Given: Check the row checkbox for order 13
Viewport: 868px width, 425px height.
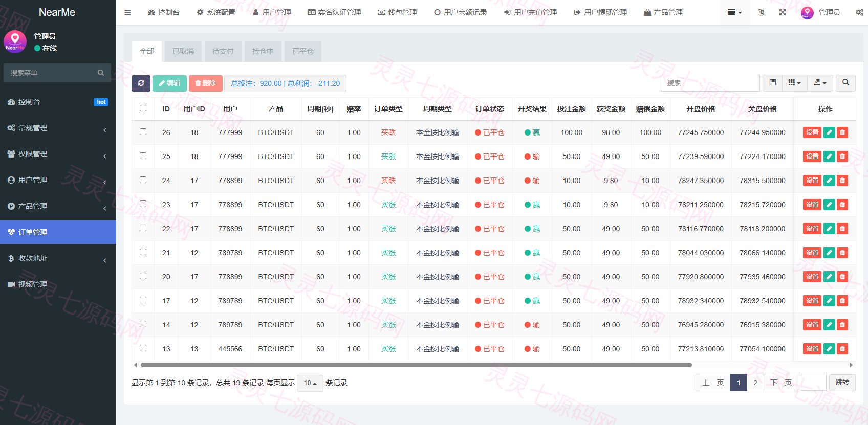Looking at the screenshot, I should 143,348.
